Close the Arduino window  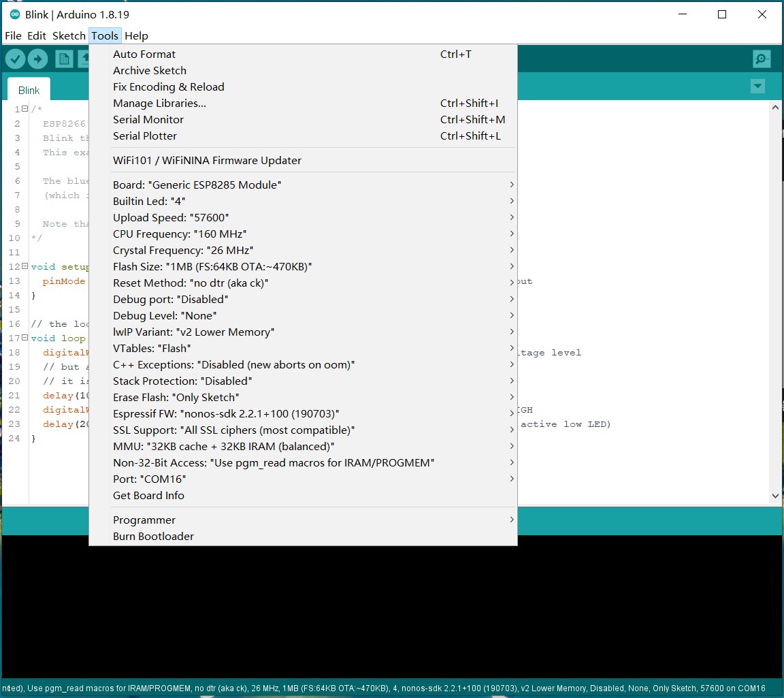[762, 14]
